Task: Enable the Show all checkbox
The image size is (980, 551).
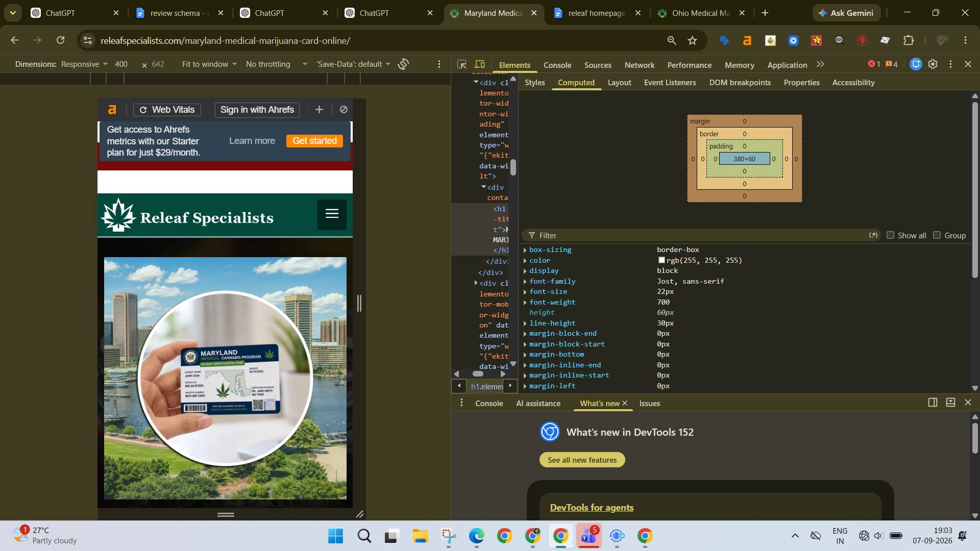Action: [x=891, y=235]
